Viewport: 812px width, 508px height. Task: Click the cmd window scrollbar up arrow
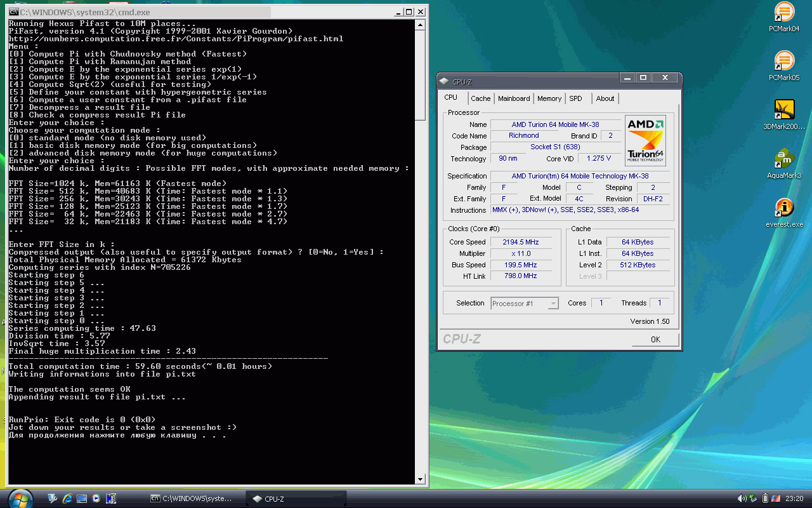(420, 25)
